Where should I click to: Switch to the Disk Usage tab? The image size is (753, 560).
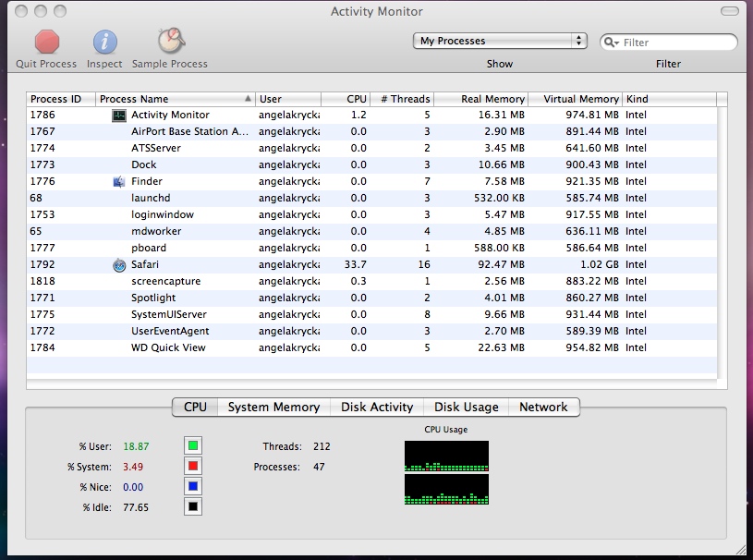[x=466, y=408]
